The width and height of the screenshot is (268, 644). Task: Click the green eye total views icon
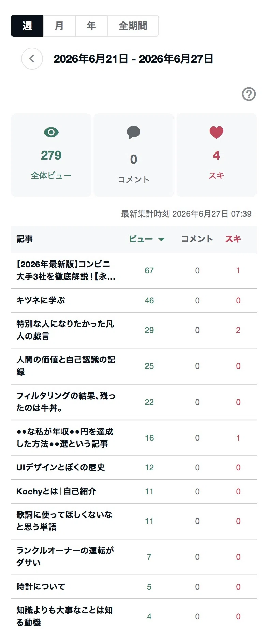point(51,132)
